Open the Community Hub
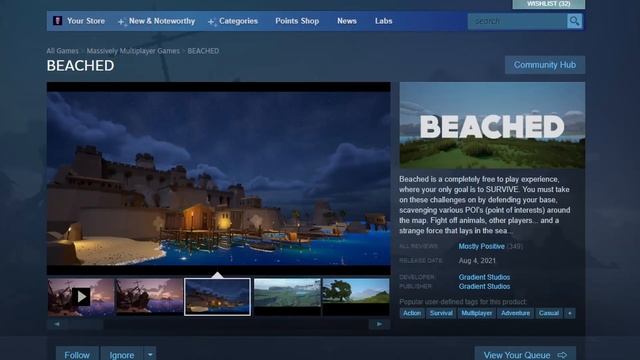Image resolution: width=640 pixels, height=360 pixels. pyautogui.click(x=544, y=65)
